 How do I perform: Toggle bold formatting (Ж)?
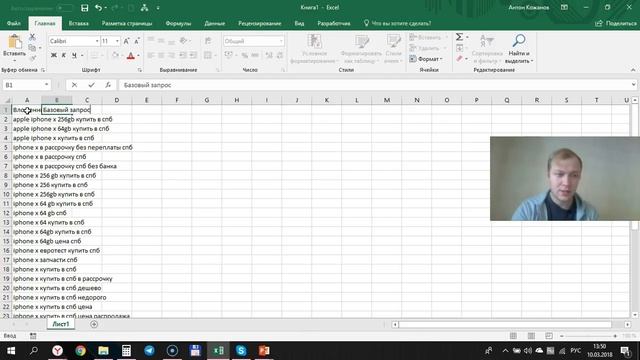(53, 56)
